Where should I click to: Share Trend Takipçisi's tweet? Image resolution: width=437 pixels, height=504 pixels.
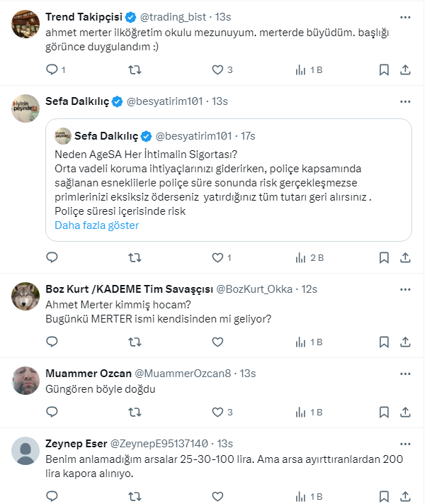click(x=405, y=69)
